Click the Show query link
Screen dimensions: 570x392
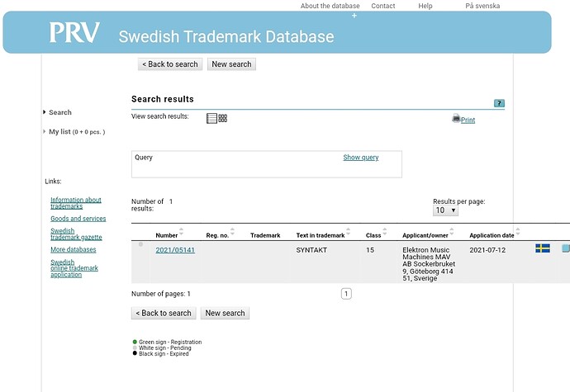[x=361, y=158]
